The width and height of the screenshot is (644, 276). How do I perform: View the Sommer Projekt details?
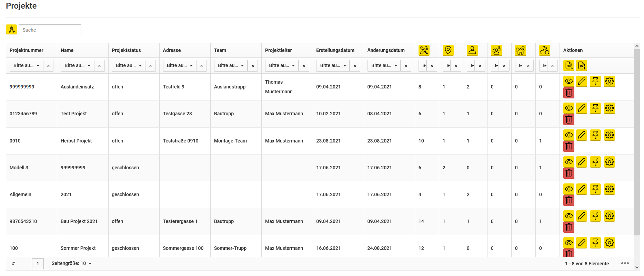pyautogui.click(x=569, y=243)
